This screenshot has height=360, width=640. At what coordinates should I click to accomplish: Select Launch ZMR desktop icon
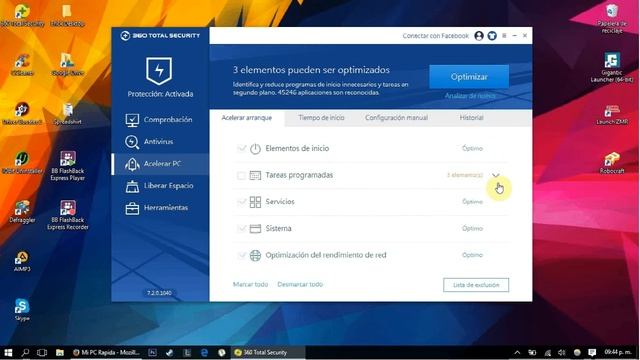point(611,114)
